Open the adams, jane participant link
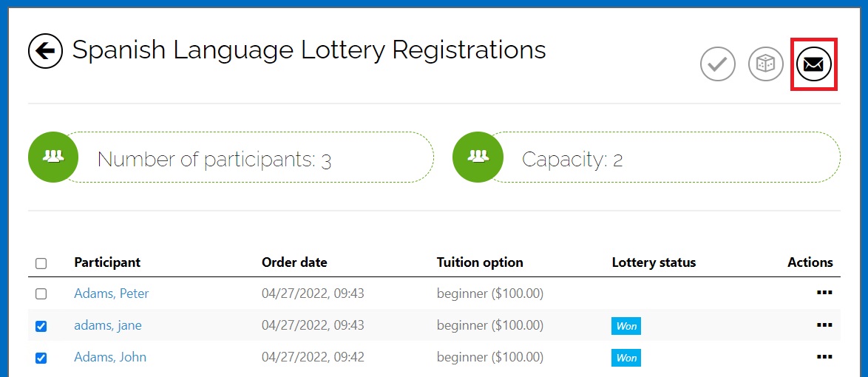Viewport: 868px width, 377px height. click(108, 325)
